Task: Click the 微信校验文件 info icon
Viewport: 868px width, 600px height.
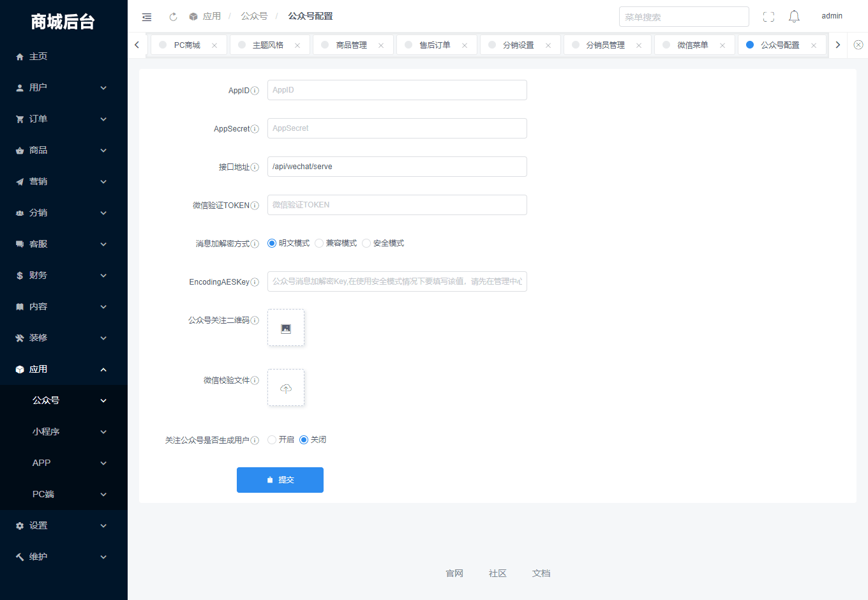Action: (255, 380)
